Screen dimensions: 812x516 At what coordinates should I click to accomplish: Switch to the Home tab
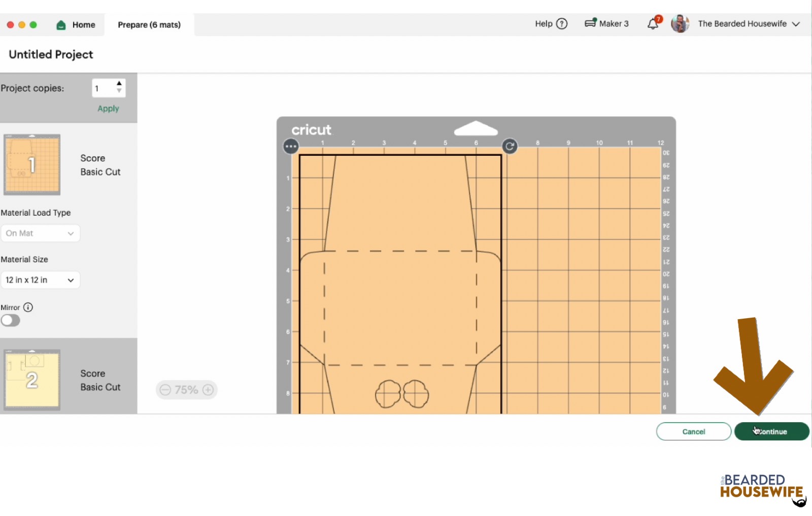pyautogui.click(x=76, y=25)
